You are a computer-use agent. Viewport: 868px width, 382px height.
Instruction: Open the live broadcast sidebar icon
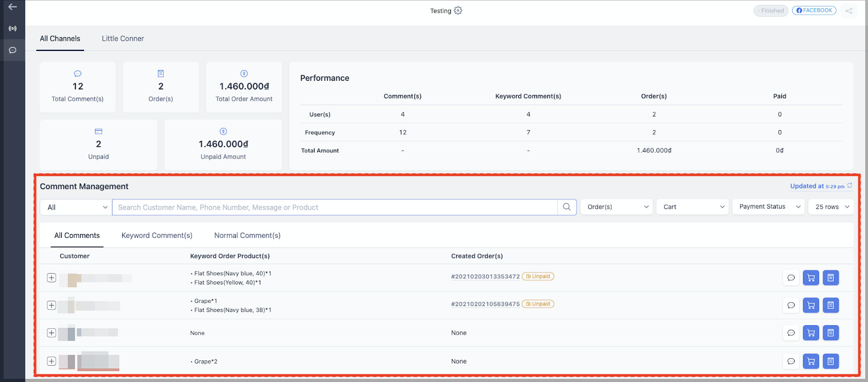(x=12, y=28)
